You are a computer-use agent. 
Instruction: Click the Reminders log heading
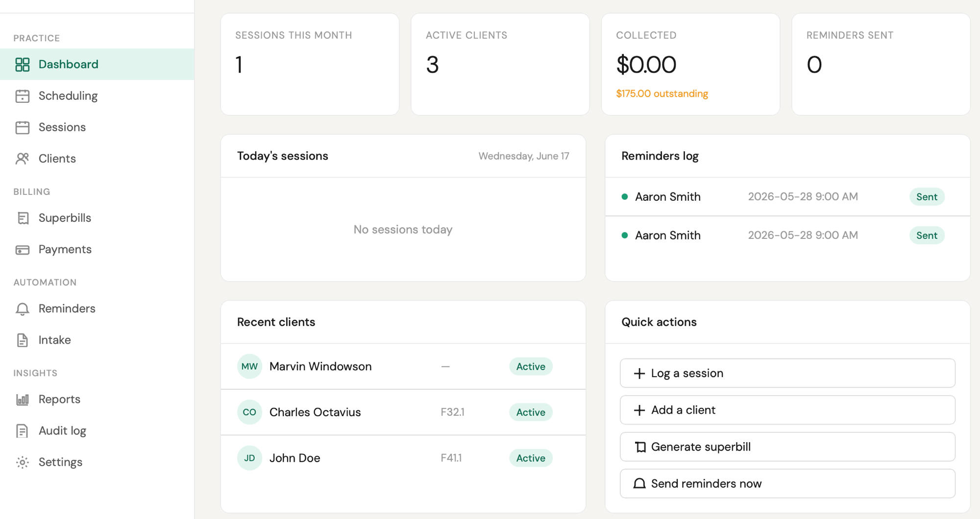[660, 156]
